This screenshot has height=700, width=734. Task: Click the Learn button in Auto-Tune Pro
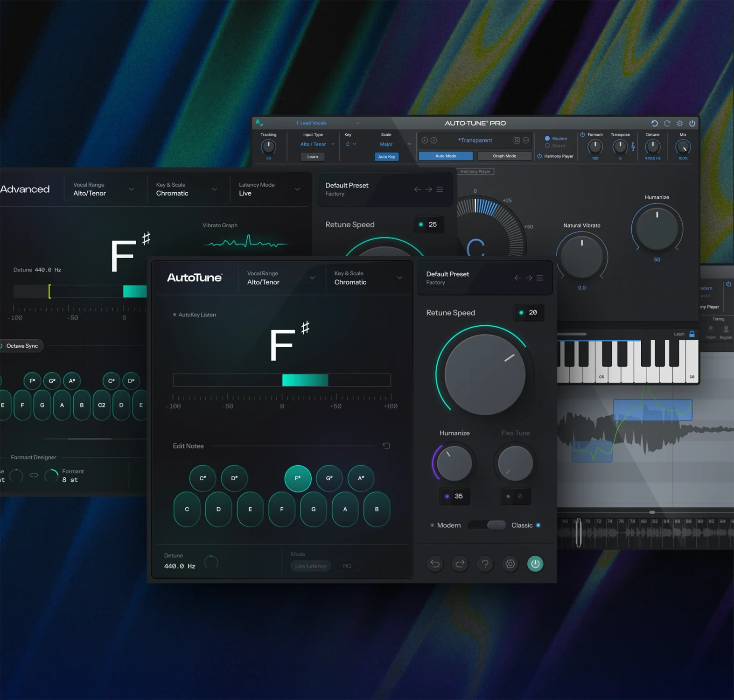[313, 157]
